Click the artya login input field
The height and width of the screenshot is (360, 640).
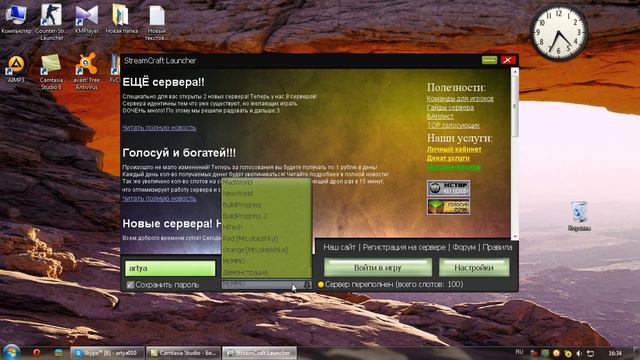click(x=170, y=268)
